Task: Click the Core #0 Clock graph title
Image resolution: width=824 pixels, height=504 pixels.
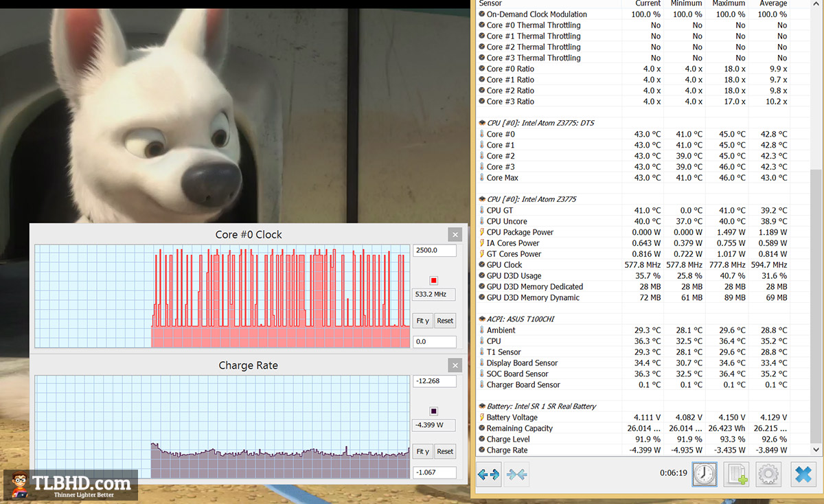Action: click(x=249, y=235)
